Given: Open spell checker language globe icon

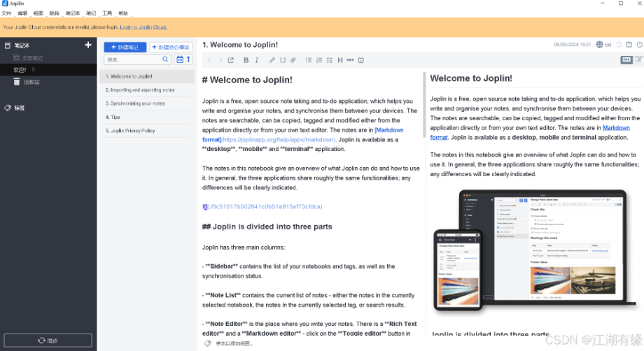Looking at the screenshot, I should tap(600, 45).
